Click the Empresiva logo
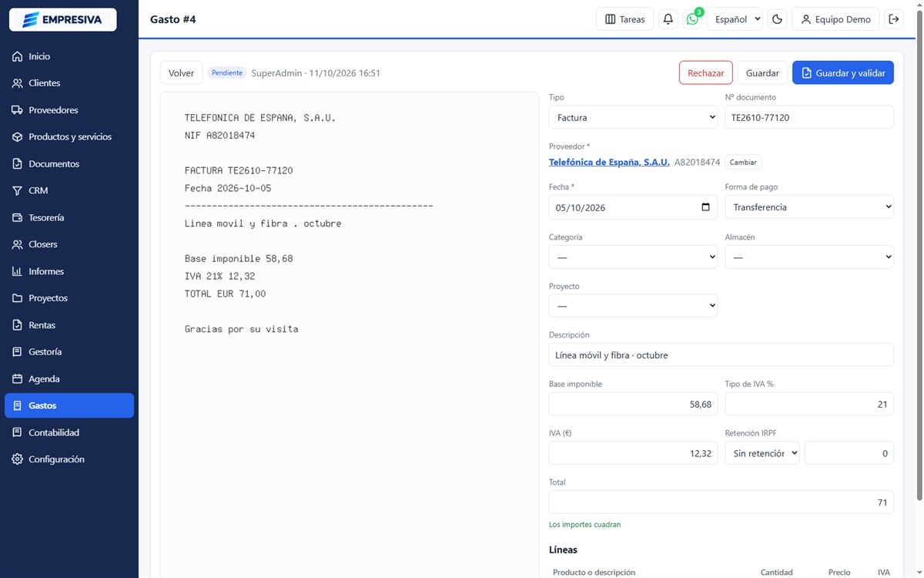This screenshot has width=924, height=578. coord(62,19)
